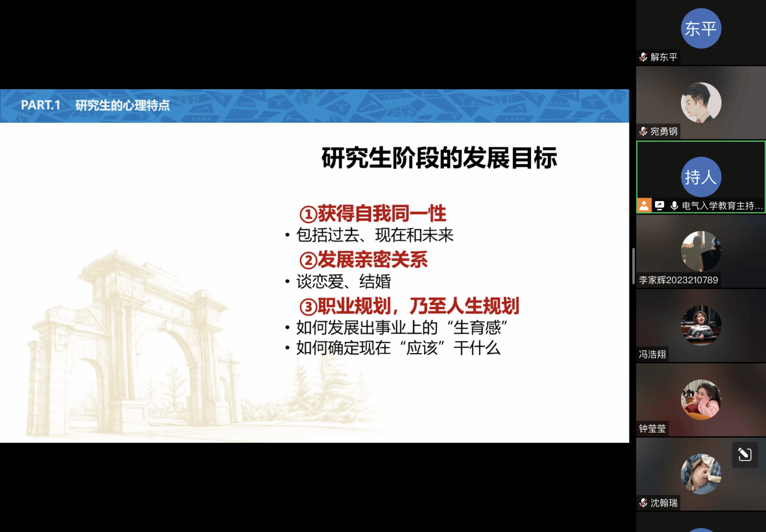Select 沈翰瑞's participant avatar

coord(701,474)
